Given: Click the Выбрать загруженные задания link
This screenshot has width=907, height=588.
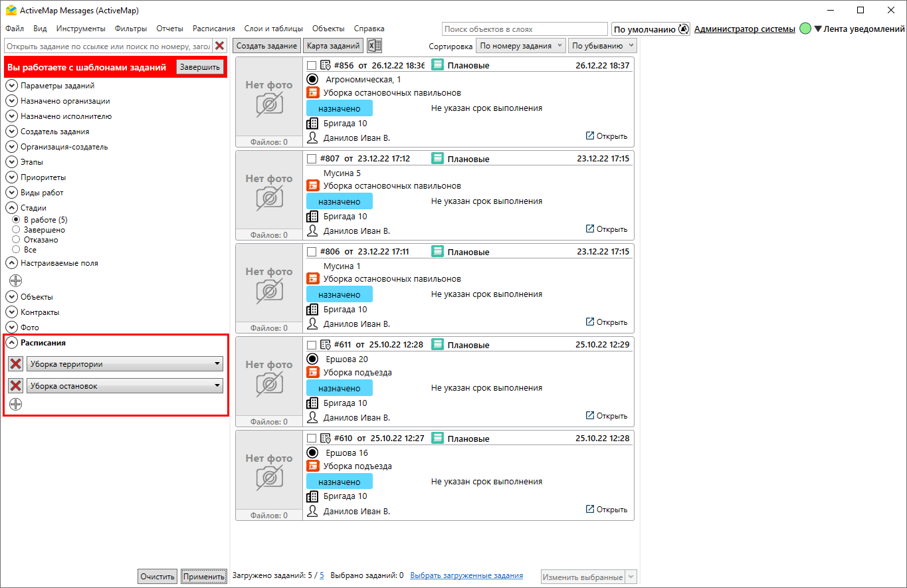Looking at the screenshot, I should point(466,575).
